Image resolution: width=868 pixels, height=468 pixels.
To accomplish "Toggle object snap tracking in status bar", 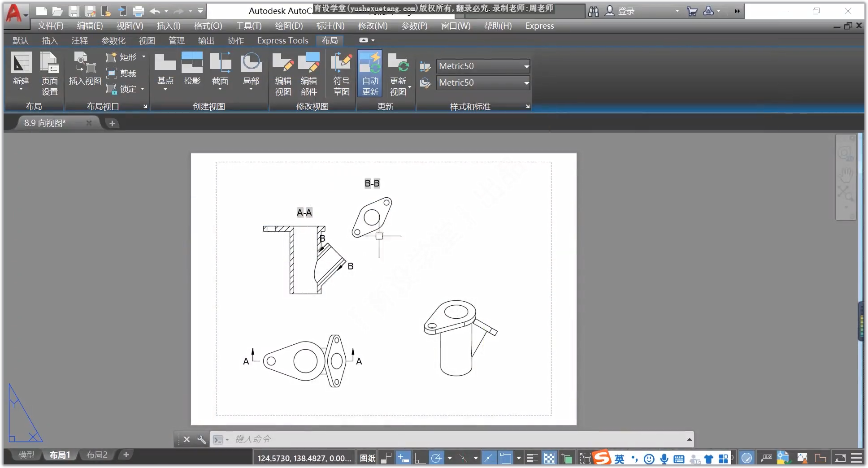I will pos(489,458).
